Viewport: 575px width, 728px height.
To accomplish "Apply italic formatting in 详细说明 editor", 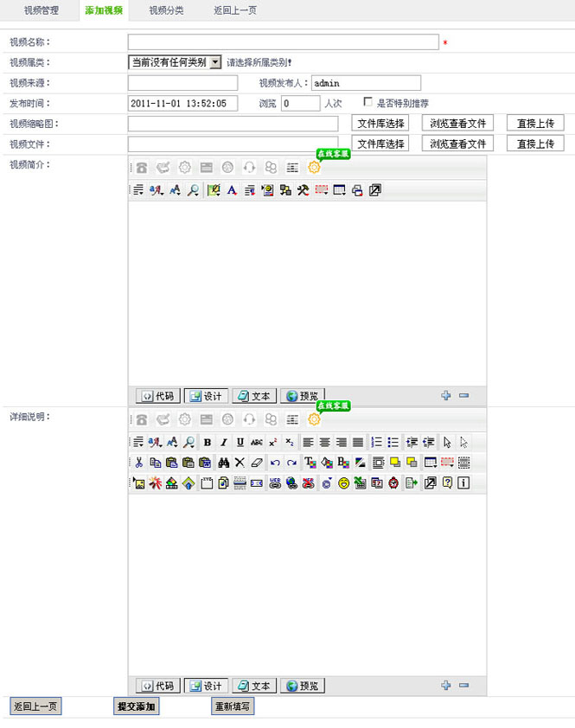I will point(224,442).
